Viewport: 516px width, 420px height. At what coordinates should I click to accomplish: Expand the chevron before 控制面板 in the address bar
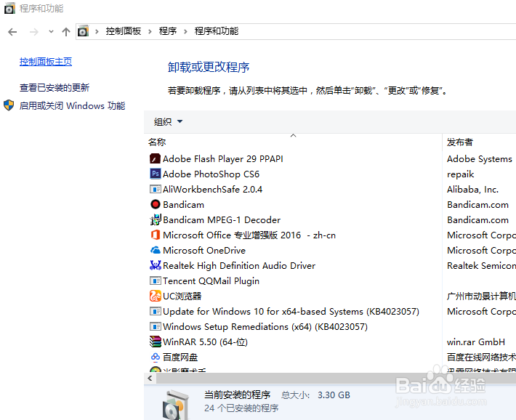click(97, 31)
